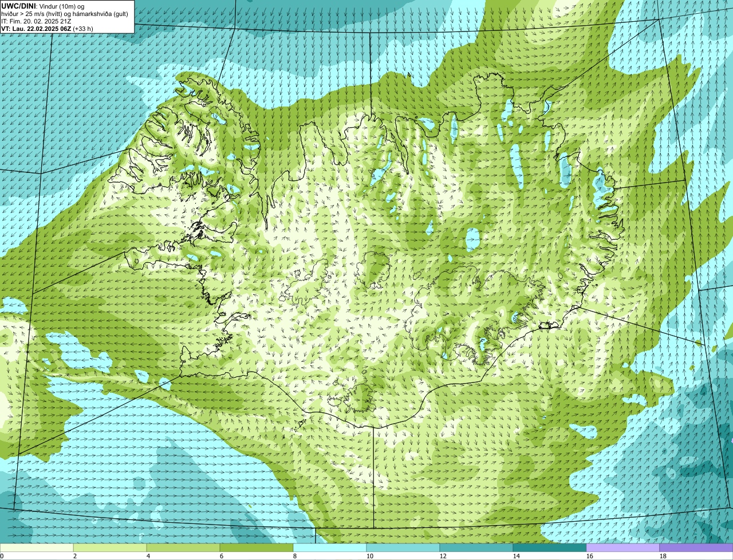This screenshot has height=560, width=733.
Task: Click the legend scale label "16"
Action: point(590,556)
